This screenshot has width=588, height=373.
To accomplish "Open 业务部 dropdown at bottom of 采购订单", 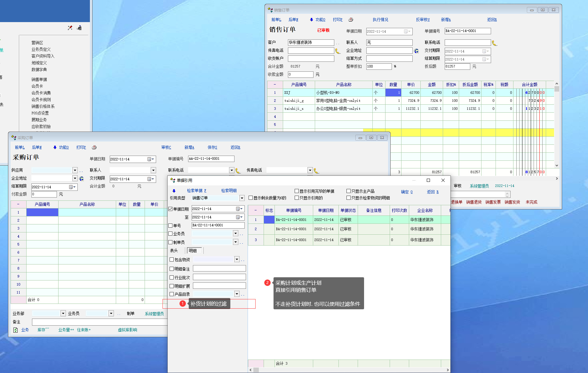I will [x=63, y=313].
